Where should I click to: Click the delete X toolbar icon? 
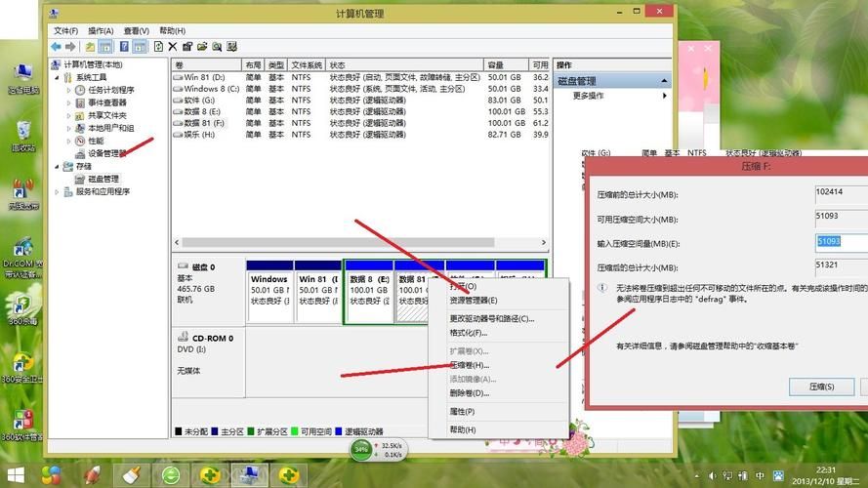pos(173,47)
